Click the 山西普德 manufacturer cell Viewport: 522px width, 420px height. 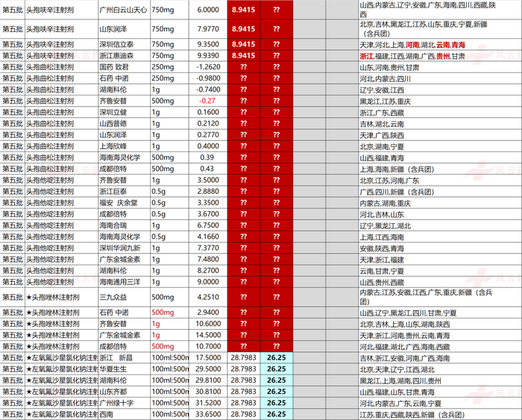pyautogui.click(x=125, y=124)
